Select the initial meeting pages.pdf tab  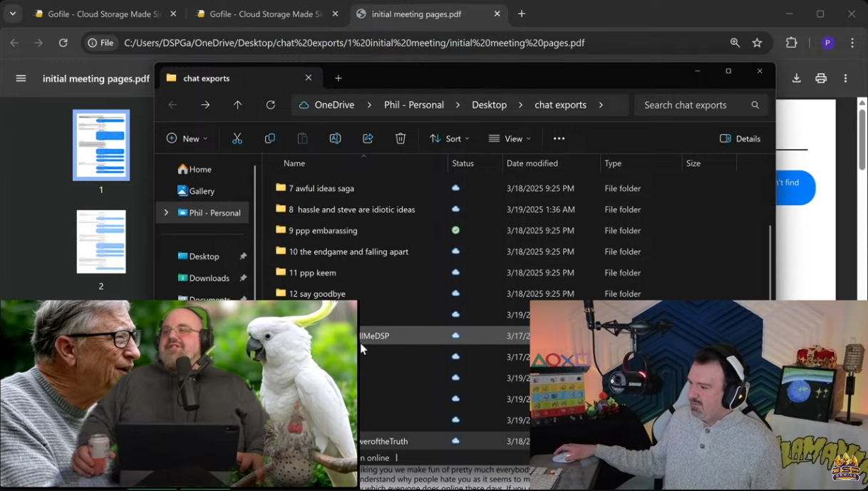pyautogui.click(x=430, y=14)
